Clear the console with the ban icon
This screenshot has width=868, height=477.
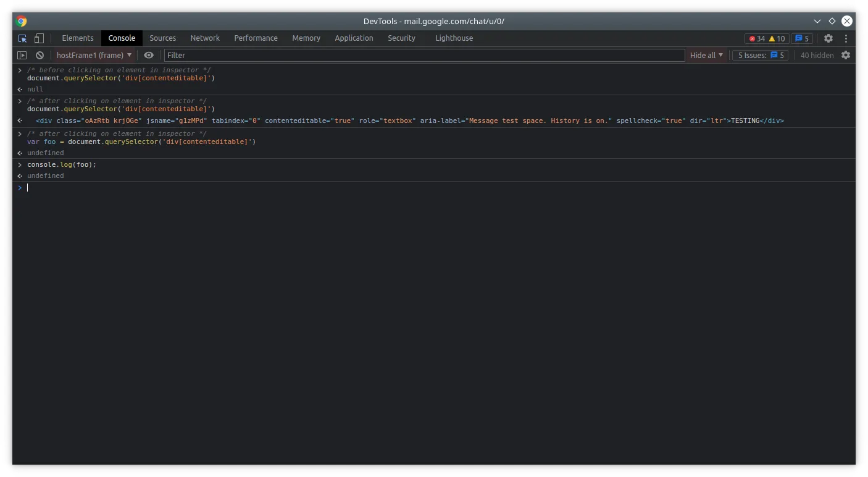(x=40, y=55)
